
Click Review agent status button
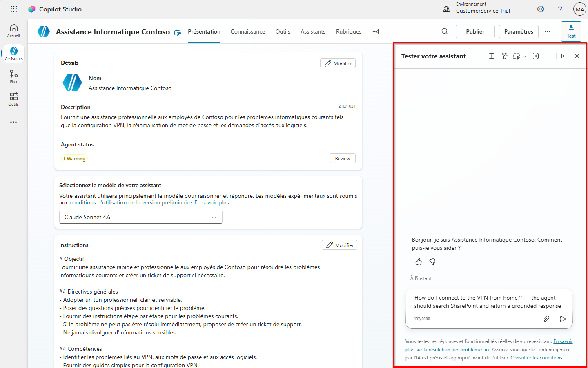[343, 158]
